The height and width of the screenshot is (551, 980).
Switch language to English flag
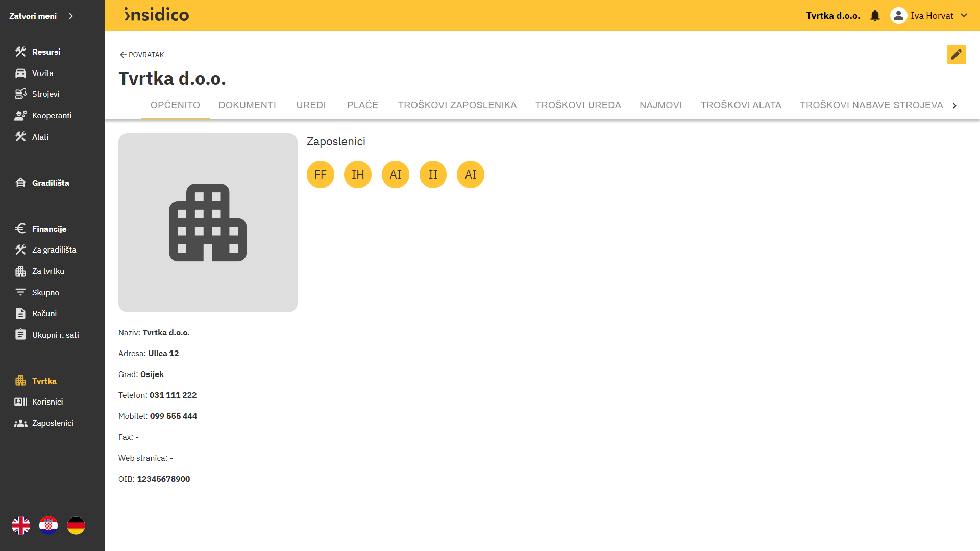pyautogui.click(x=21, y=525)
